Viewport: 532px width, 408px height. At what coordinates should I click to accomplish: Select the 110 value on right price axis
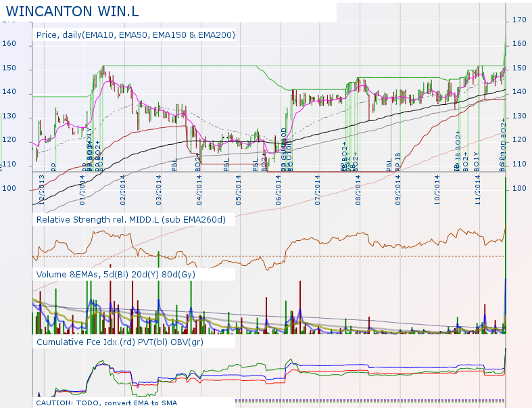tap(519, 164)
